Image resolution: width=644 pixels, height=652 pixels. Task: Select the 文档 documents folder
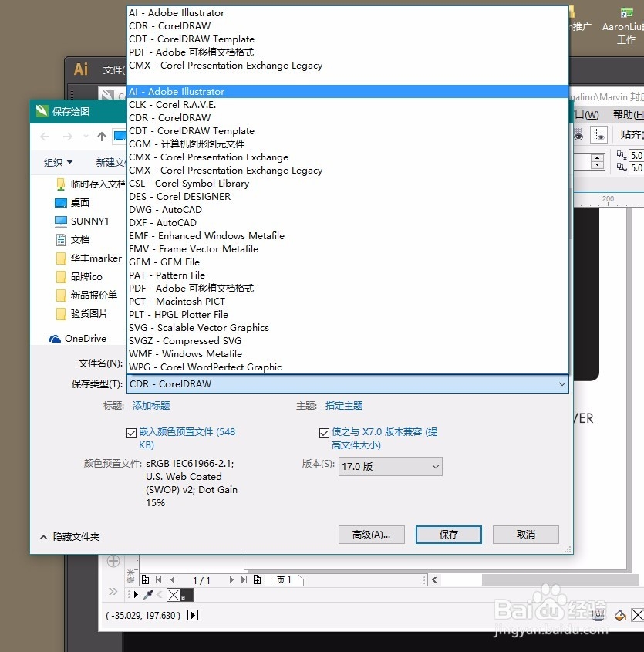[x=72, y=239]
